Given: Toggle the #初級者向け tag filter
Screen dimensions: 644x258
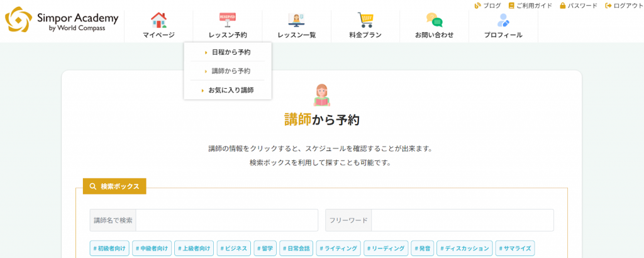Looking at the screenshot, I should pyautogui.click(x=110, y=249).
